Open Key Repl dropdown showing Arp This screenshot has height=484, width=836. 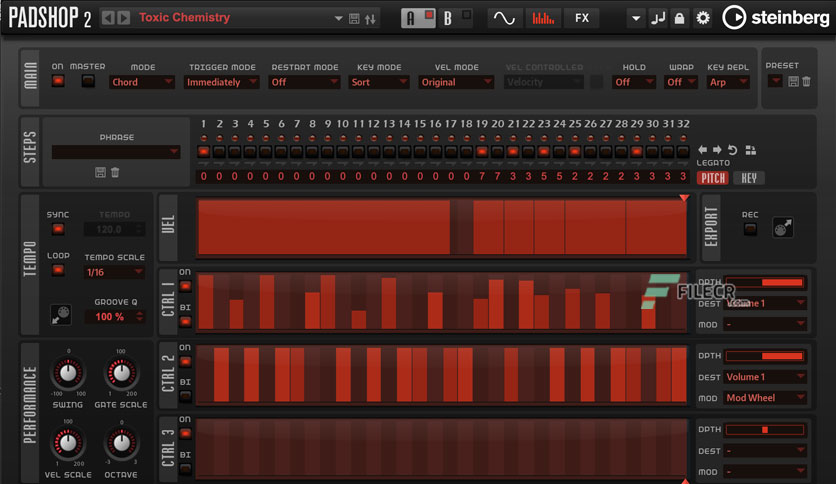click(x=728, y=82)
